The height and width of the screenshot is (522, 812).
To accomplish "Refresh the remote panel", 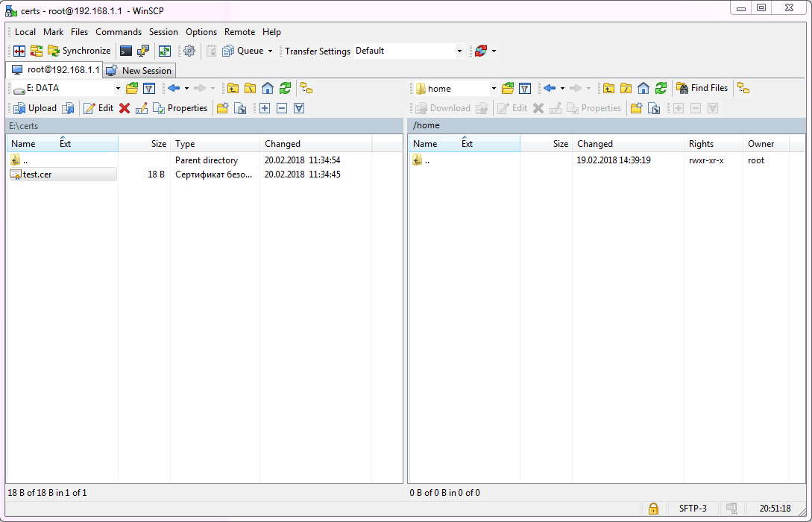I will coord(661,89).
